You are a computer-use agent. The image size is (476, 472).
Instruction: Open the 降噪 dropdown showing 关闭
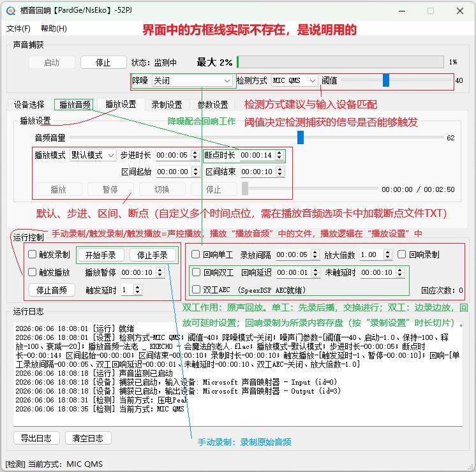[x=192, y=81]
